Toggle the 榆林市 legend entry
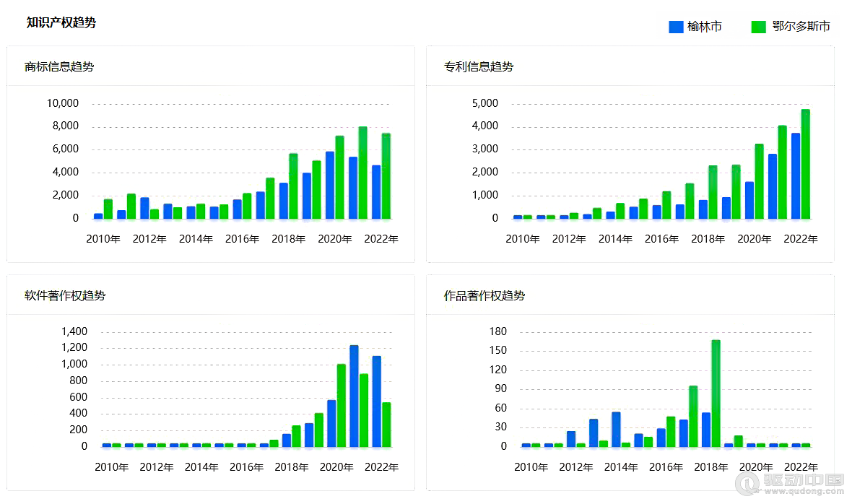The image size is (852, 504). point(696,26)
